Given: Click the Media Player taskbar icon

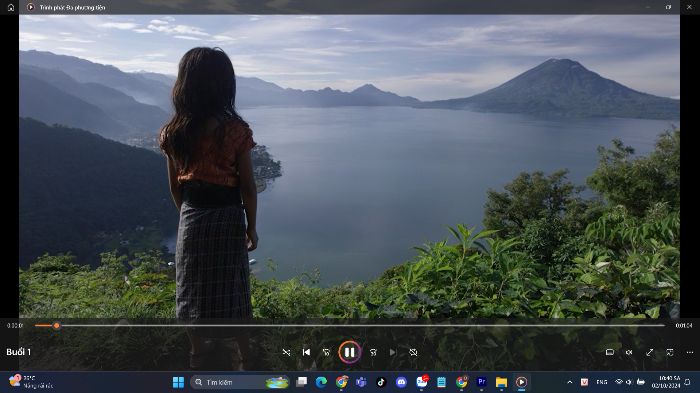Looking at the screenshot, I should pyautogui.click(x=521, y=382).
